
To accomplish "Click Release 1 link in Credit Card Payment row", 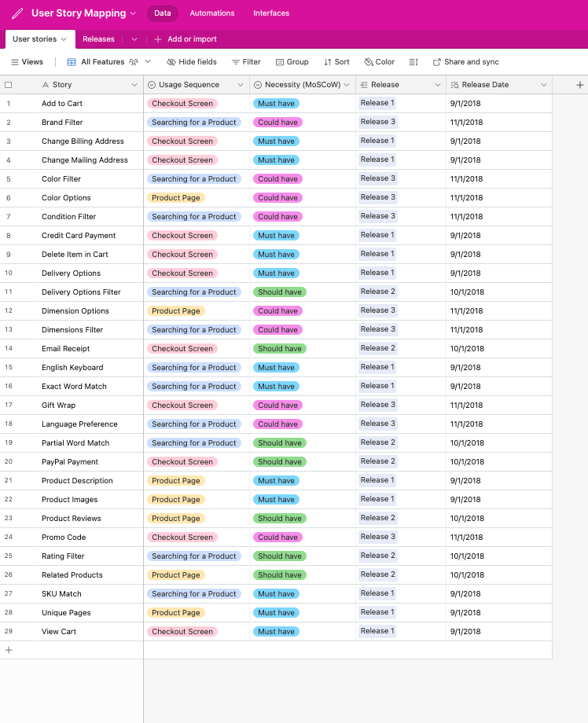I will [x=377, y=235].
